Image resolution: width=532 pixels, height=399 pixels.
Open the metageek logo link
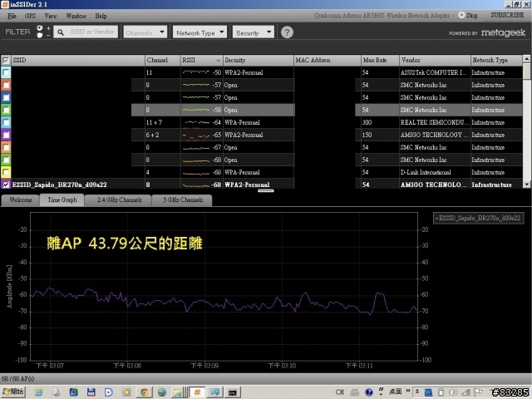(x=503, y=32)
